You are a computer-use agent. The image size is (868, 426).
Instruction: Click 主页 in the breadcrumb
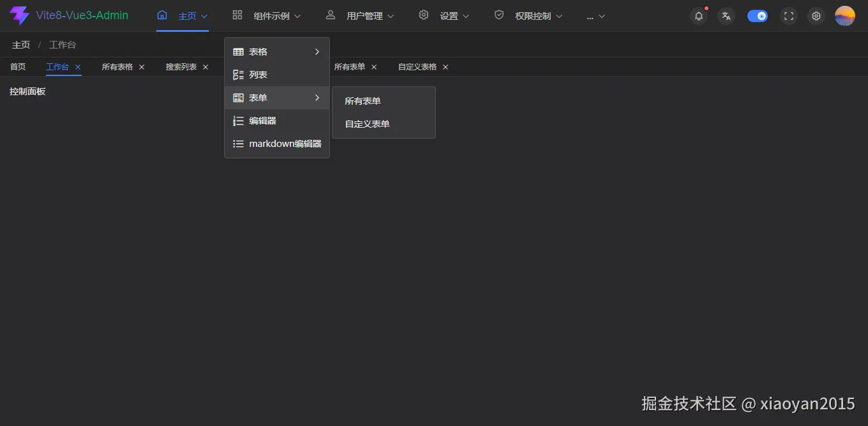point(21,45)
